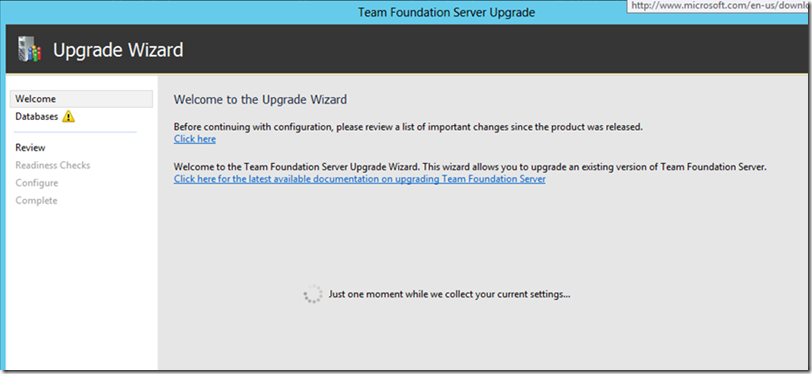Screen dimensions: 812x374
Task: Click the Upgrade Wizard header title
Action: (118, 50)
